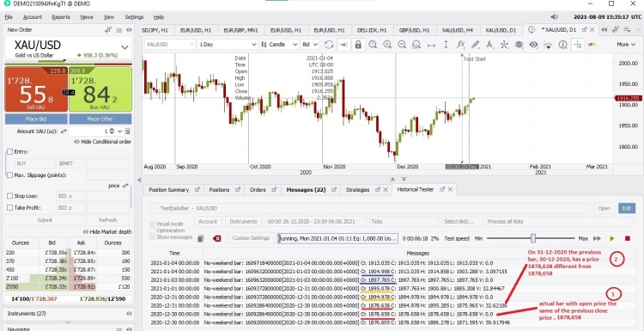The image size is (644, 331).
Task: Expand the Candle chart type dropdown
Action: pyautogui.click(x=279, y=45)
